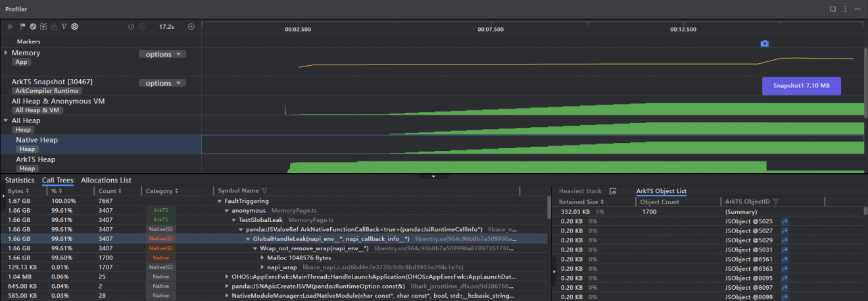Start recording with the play button
Viewport: 868px width, 301px height.
[11, 26]
